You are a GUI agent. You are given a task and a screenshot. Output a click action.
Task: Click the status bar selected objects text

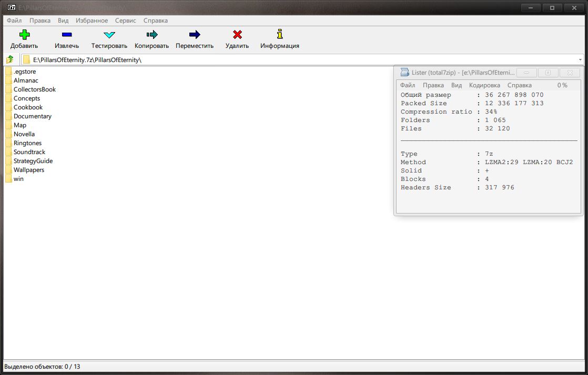point(42,367)
